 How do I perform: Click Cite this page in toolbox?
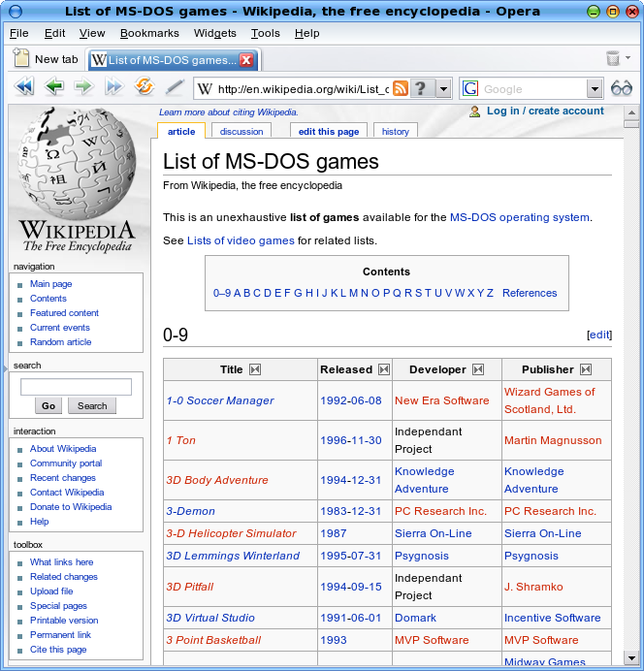58,649
